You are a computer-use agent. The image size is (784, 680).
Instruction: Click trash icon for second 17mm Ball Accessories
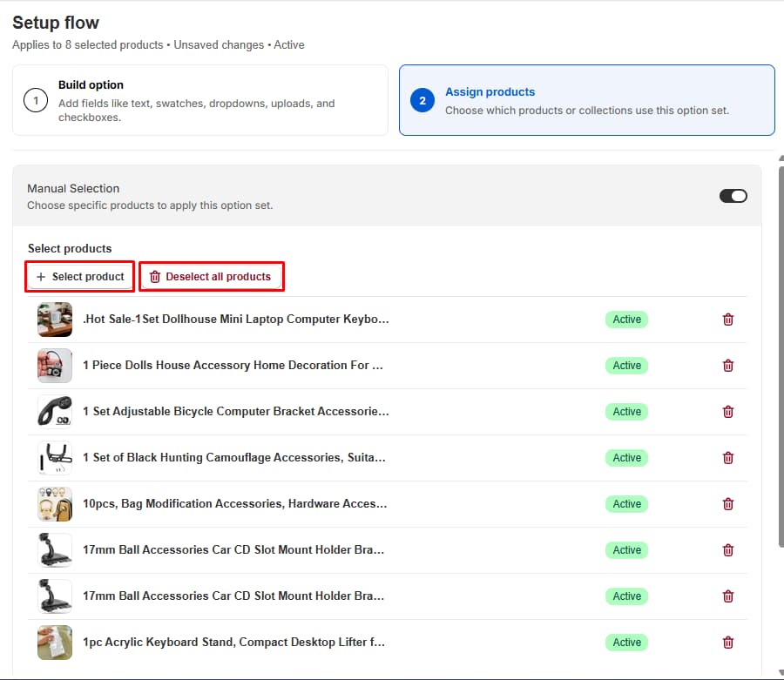click(x=728, y=596)
